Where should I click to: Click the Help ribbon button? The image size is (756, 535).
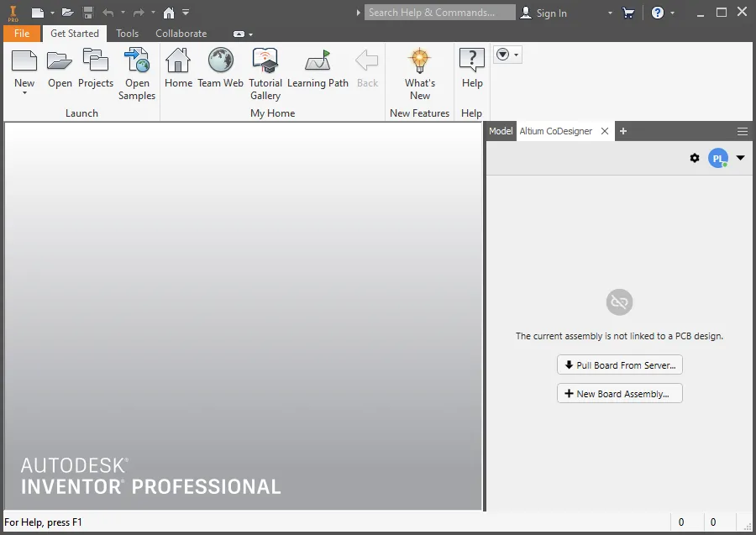tap(472, 68)
